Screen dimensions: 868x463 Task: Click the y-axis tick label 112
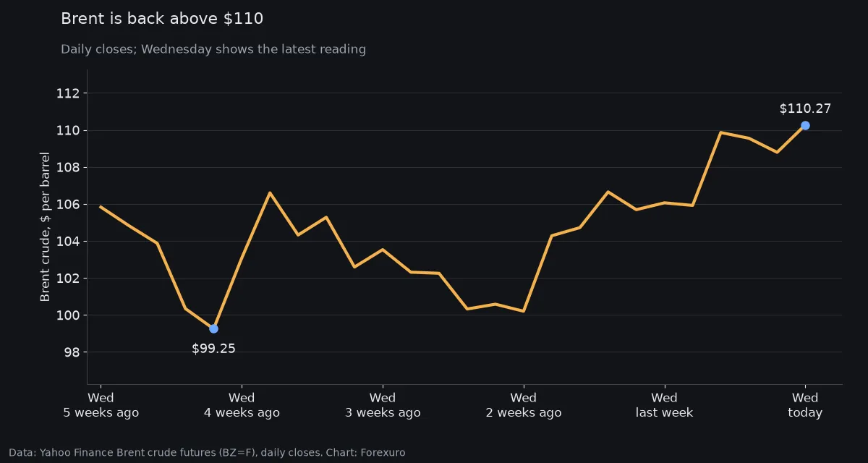coord(67,93)
